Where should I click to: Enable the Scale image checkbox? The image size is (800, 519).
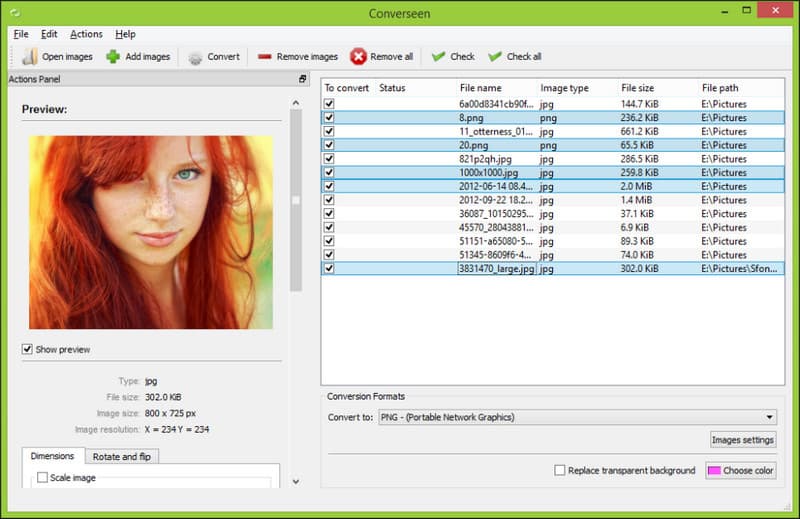point(42,477)
